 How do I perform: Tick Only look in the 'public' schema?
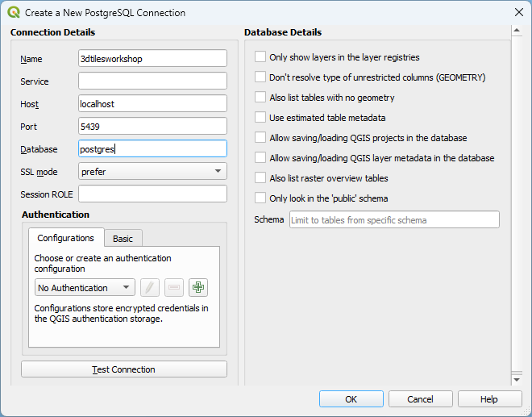tap(260, 198)
